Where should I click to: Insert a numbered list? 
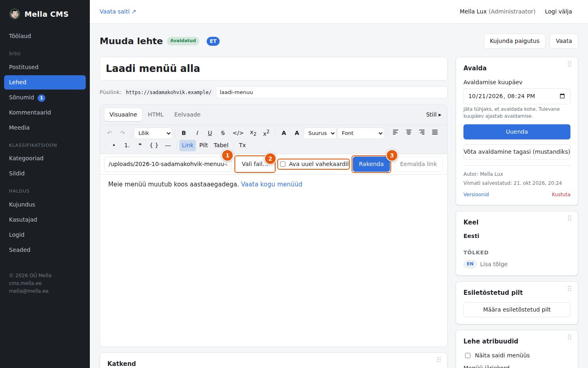coord(127,146)
